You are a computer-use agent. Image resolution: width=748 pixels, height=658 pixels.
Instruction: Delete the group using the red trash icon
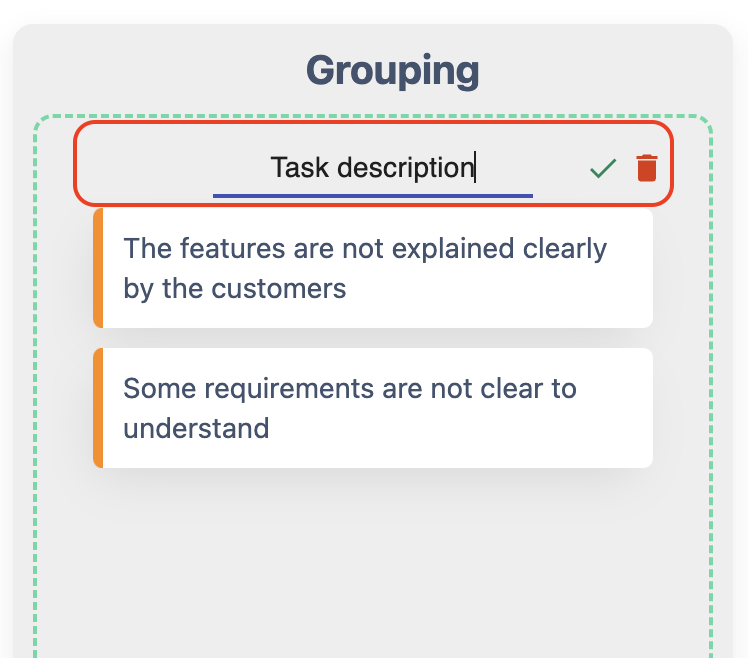click(647, 168)
